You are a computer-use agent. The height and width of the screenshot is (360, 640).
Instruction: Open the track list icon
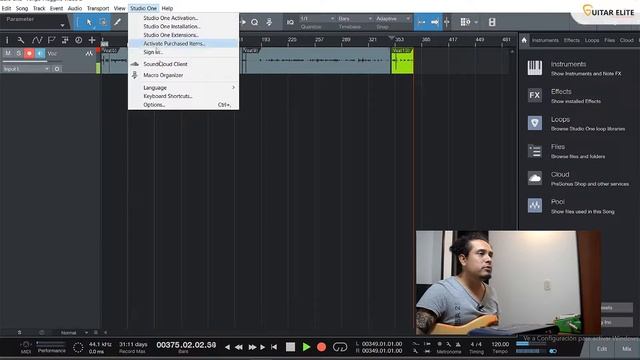pos(65,40)
